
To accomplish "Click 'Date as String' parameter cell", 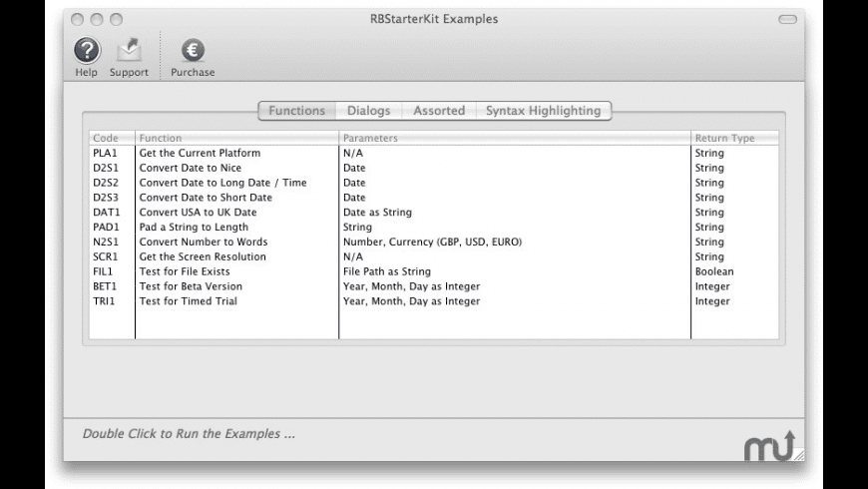I will (377, 213).
